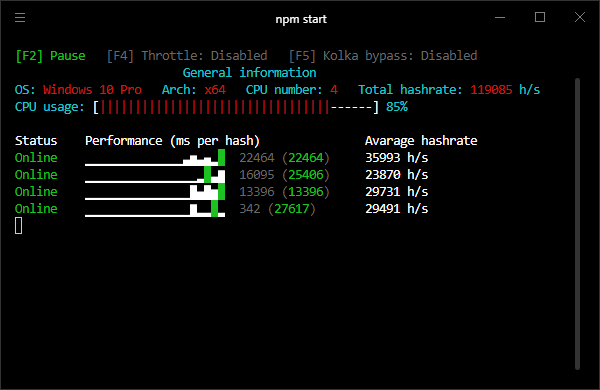
Task: Click the vertical scrollbar on the right
Action: pos(577,224)
